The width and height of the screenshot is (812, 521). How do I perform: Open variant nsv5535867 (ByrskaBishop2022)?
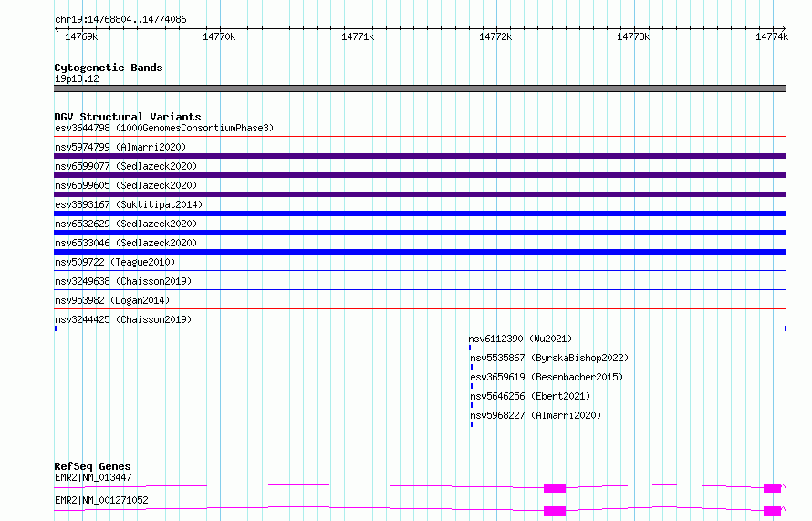pos(549,358)
